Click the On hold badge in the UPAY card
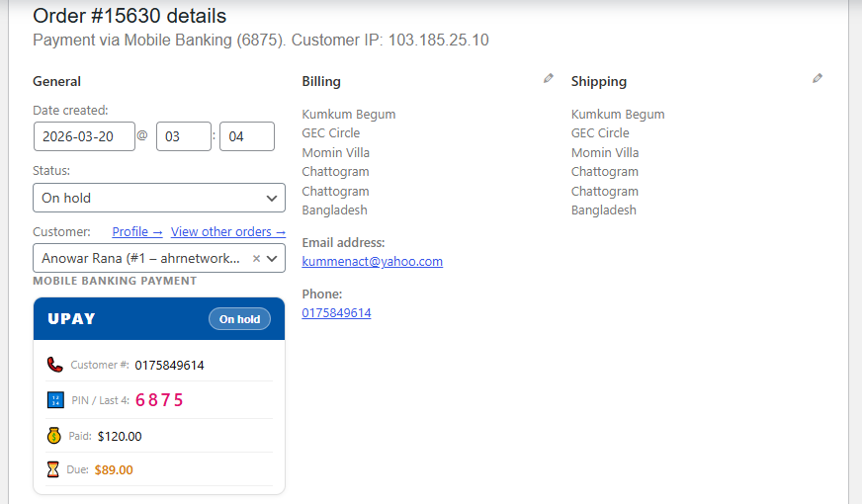The width and height of the screenshot is (862, 504). pyautogui.click(x=240, y=319)
